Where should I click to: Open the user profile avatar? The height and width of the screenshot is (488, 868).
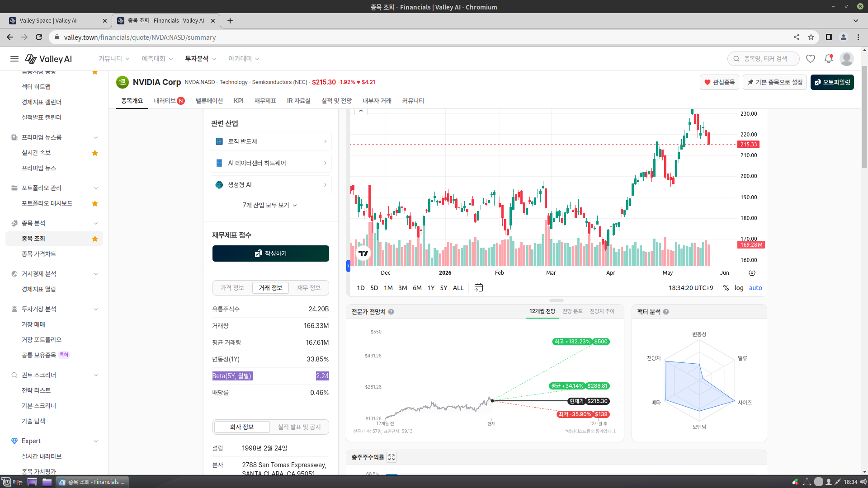click(x=847, y=59)
